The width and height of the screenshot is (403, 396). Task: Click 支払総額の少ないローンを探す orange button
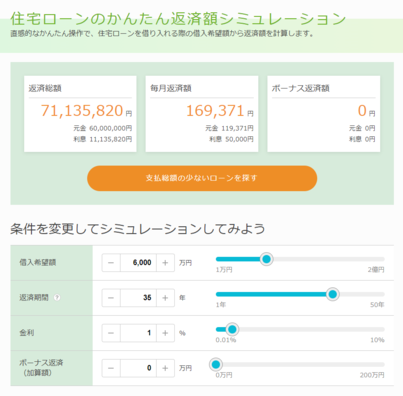pos(202,178)
